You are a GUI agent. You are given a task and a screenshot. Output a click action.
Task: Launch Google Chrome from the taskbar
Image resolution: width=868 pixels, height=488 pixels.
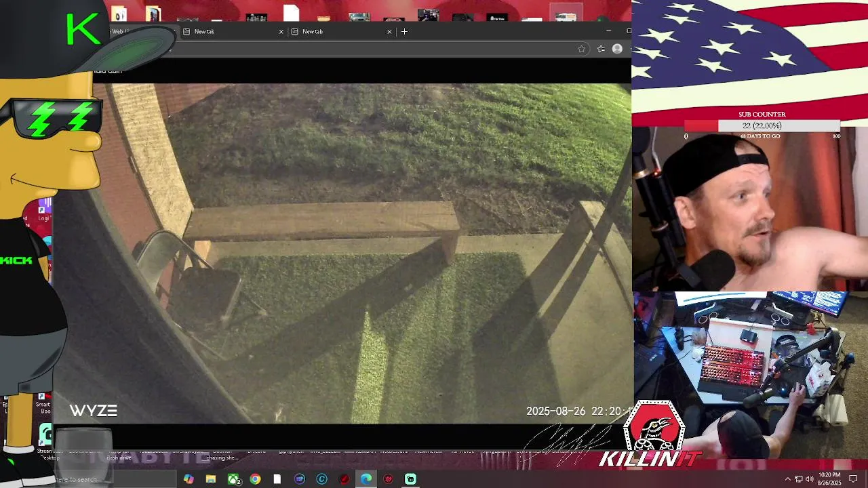255,479
